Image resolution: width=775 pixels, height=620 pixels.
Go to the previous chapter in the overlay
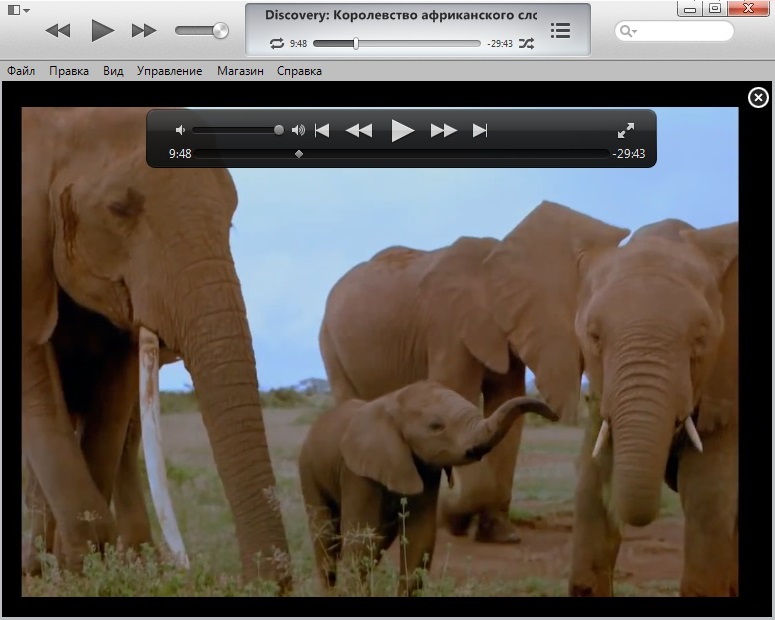pos(322,131)
